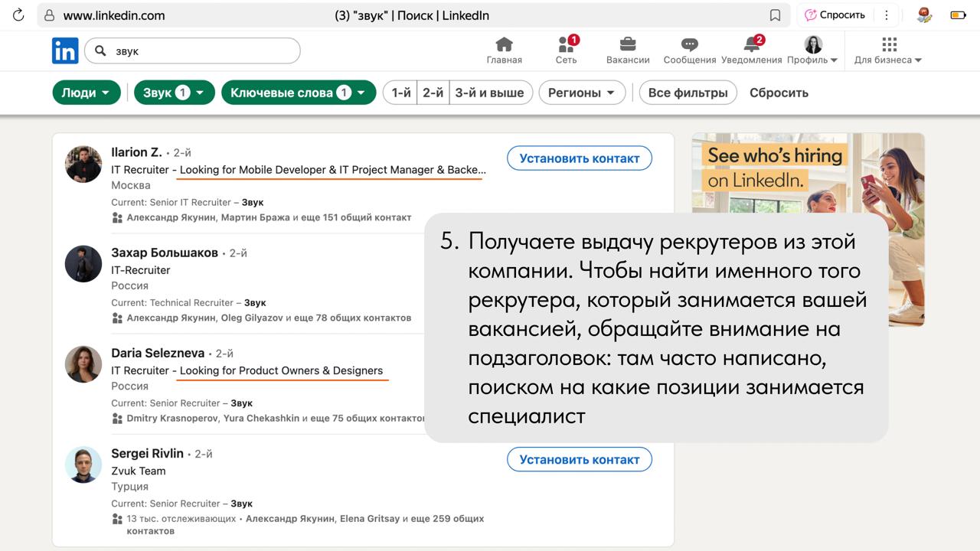Screen dimensions: 980x551
Task: Click Sergei's mutual contacts line with Elena Gritsay
Action: pos(305,524)
